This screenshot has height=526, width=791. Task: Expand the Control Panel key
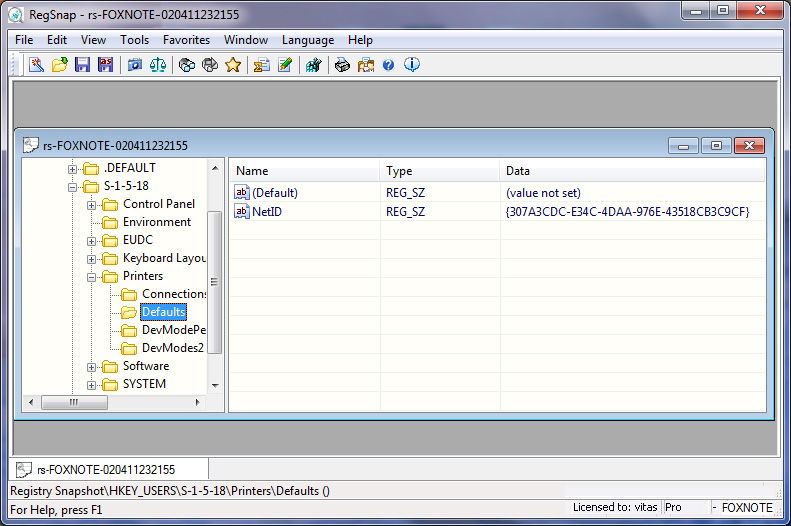92,204
